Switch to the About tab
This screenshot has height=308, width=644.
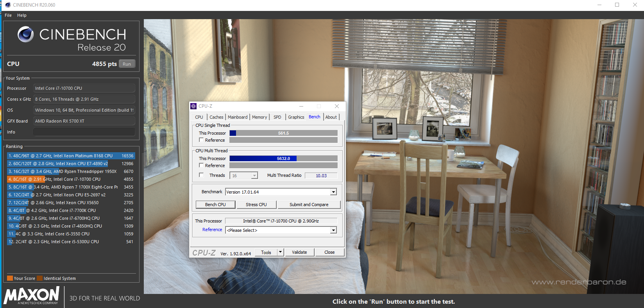pyautogui.click(x=331, y=117)
